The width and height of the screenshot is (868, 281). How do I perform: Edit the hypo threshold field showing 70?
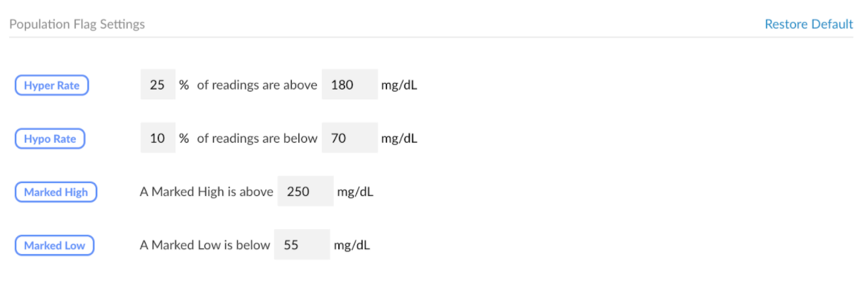pos(349,138)
